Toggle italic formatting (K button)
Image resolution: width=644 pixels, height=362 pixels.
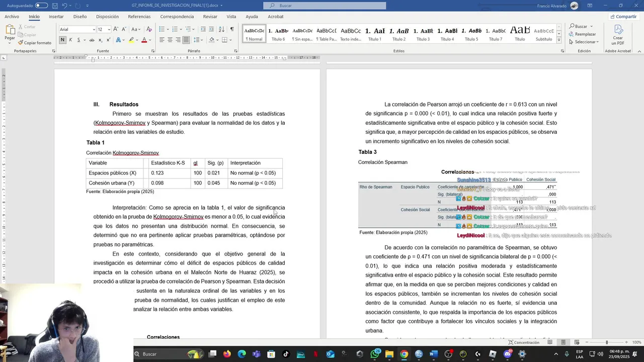(70, 40)
